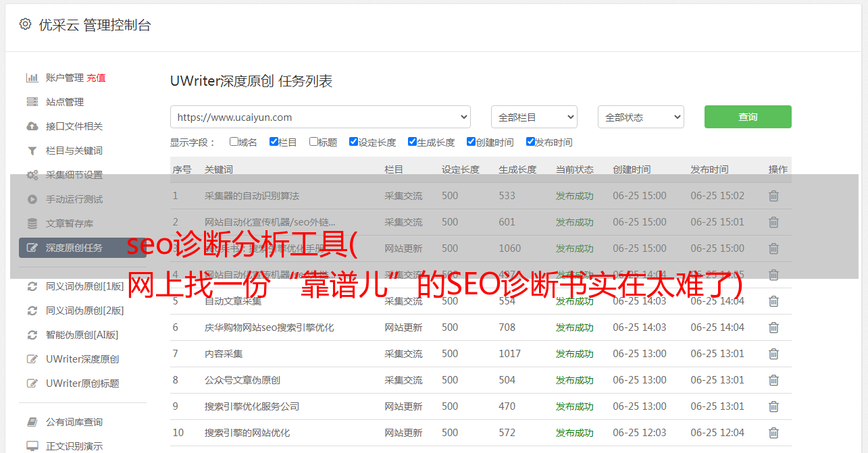Toggle the 创建时间 field checkbox

[471, 142]
